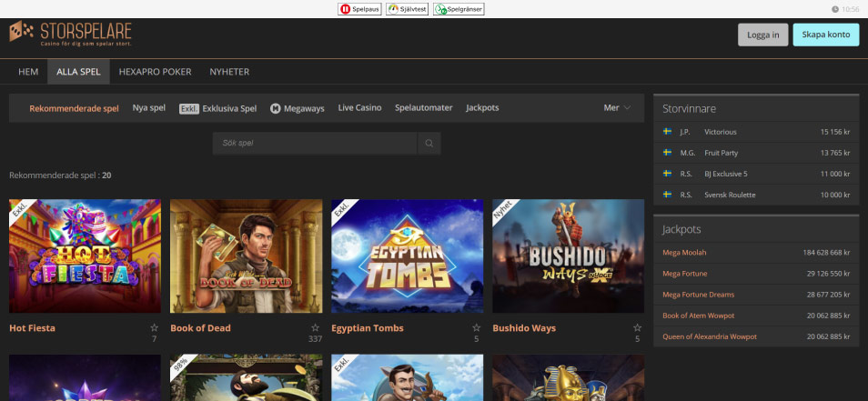Image resolution: width=868 pixels, height=401 pixels.
Task: Open the Spelpaus button
Action: [x=359, y=9]
